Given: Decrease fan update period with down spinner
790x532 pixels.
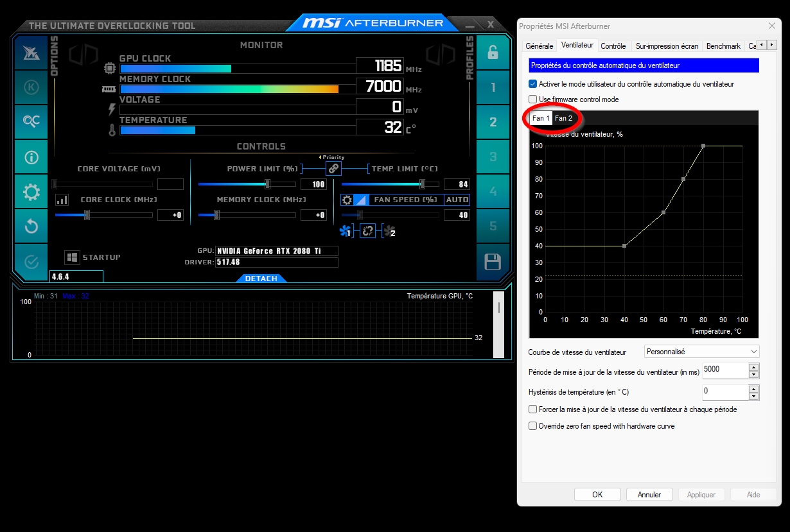Looking at the screenshot, I should click(x=754, y=375).
